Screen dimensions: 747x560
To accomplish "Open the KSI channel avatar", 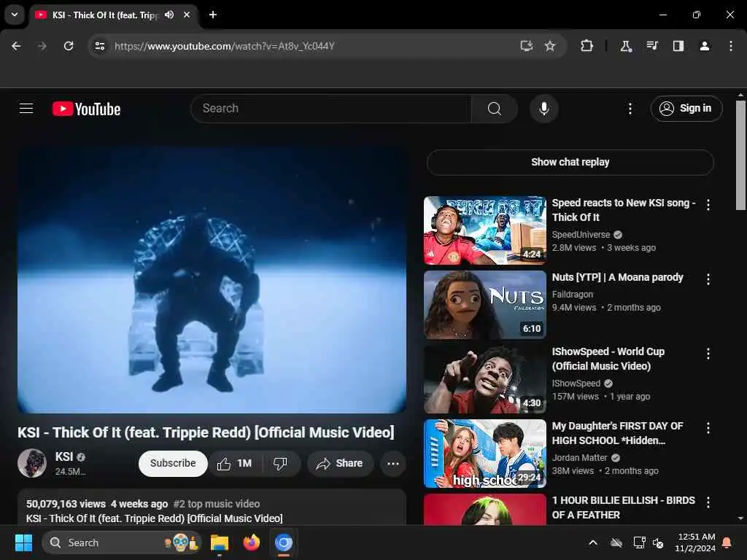I will coord(32,463).
